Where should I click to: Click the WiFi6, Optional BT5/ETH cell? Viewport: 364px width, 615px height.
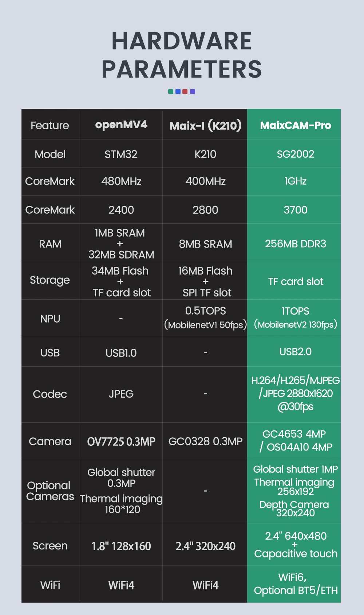[x=295, y=584]
